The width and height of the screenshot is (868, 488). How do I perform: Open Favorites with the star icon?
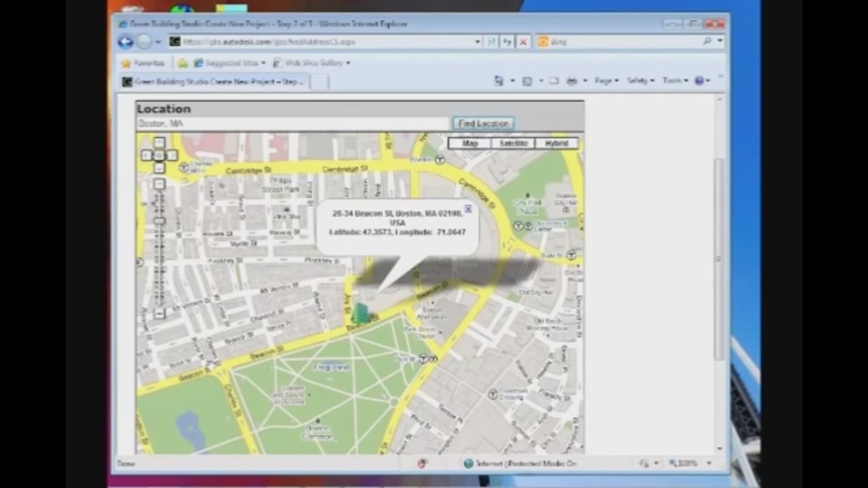(126, 62)
